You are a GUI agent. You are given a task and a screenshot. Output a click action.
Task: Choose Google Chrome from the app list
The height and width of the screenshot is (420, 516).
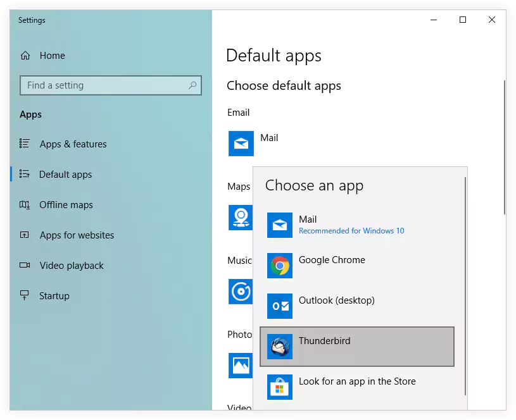click(332, 259)
